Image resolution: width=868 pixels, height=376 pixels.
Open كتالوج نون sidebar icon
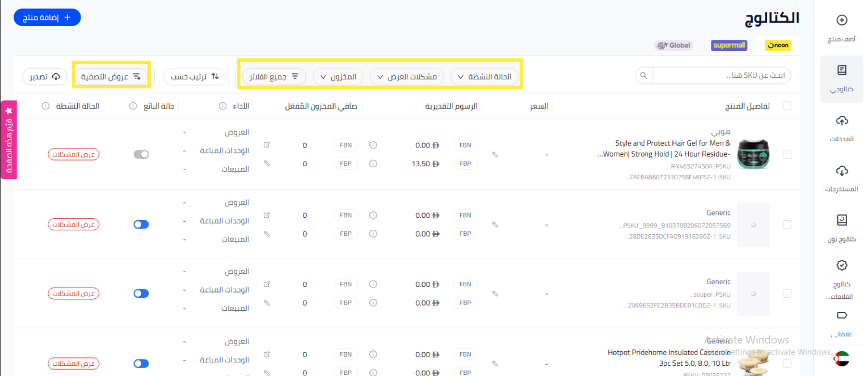click(842, 220)
